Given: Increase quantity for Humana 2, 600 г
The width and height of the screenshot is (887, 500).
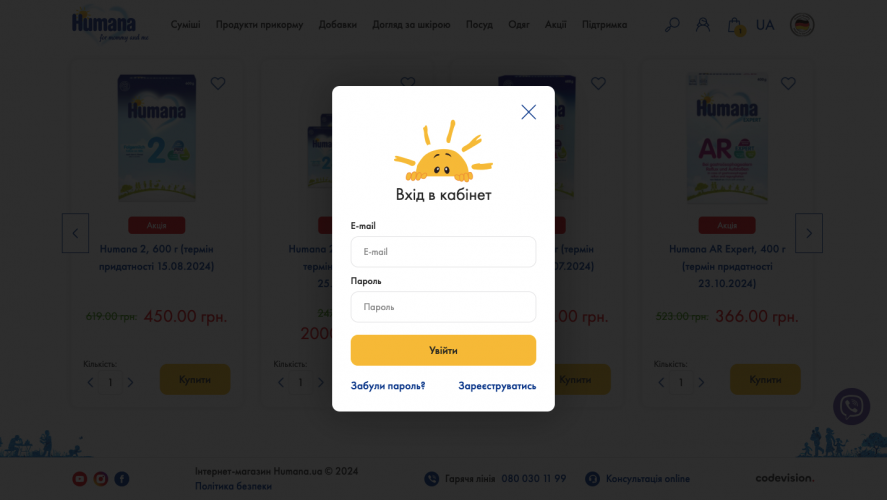Looking at the screenshot, I should (x=131, y=383).
